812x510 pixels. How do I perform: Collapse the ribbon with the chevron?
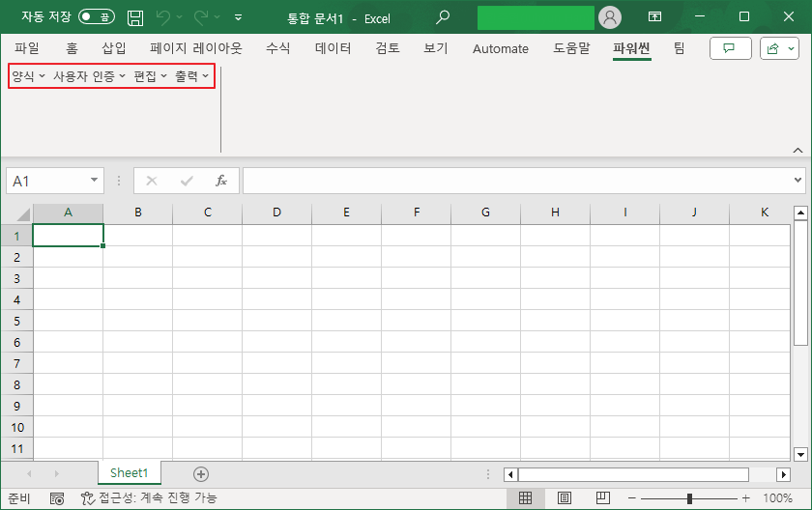[798, 150]
